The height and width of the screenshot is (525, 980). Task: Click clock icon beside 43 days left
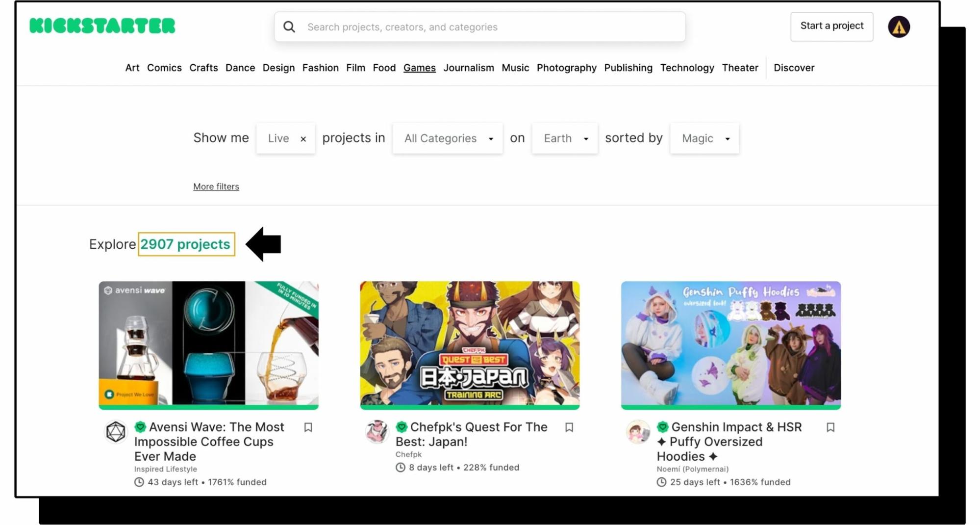click(139, 482)
